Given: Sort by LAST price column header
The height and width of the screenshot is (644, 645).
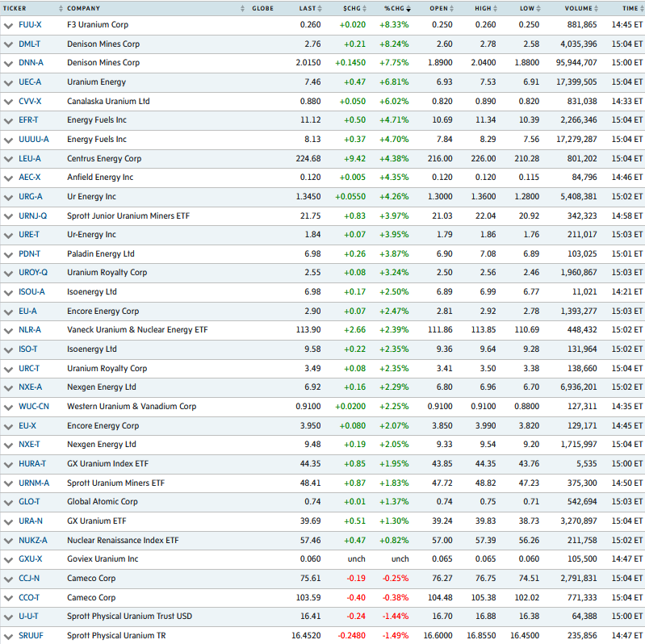Looking at the screenshot, I should [x=310, y=8].
